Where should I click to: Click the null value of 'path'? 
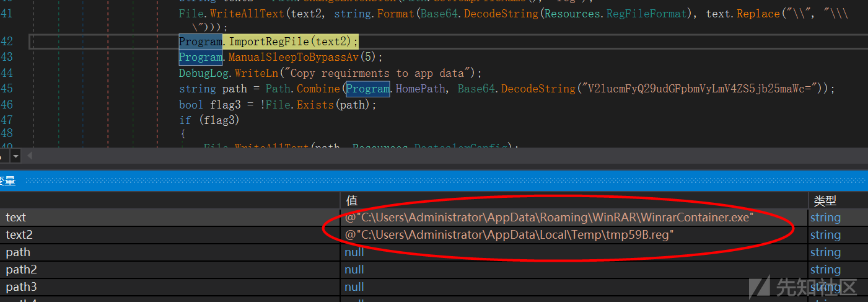pyautogui.click(x=354, y=252)
